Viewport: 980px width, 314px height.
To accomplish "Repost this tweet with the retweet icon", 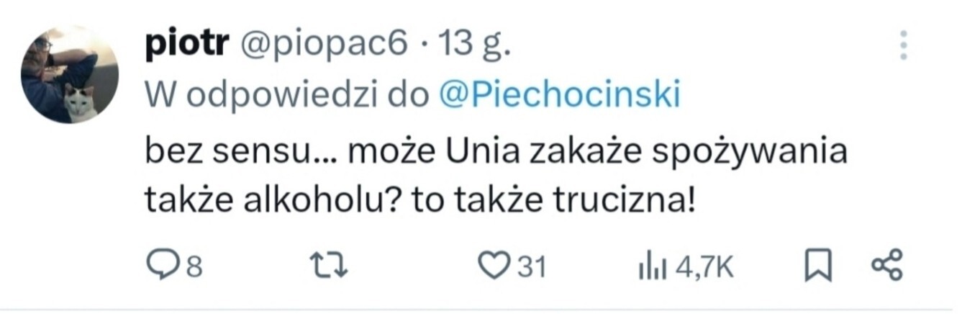I will tap(334, 266).
